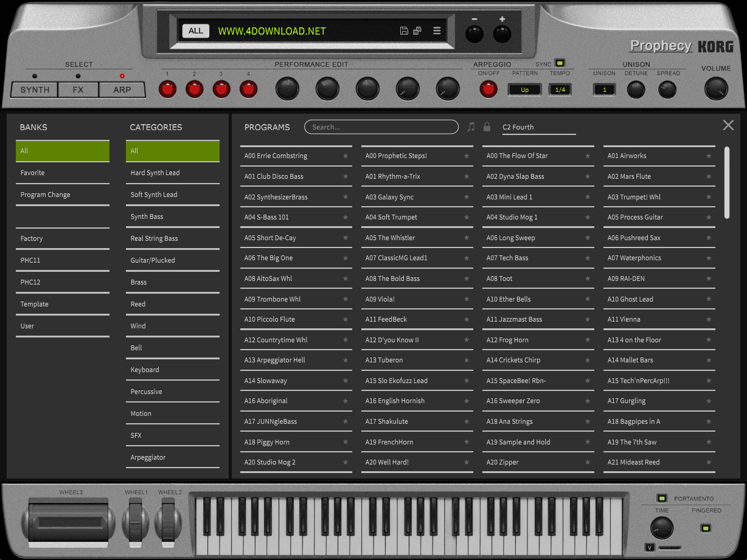Image resolution: width=747 pixels, height=560 pixels.
Task: Click the minus previous-program knob
Action: coord(474,34)
